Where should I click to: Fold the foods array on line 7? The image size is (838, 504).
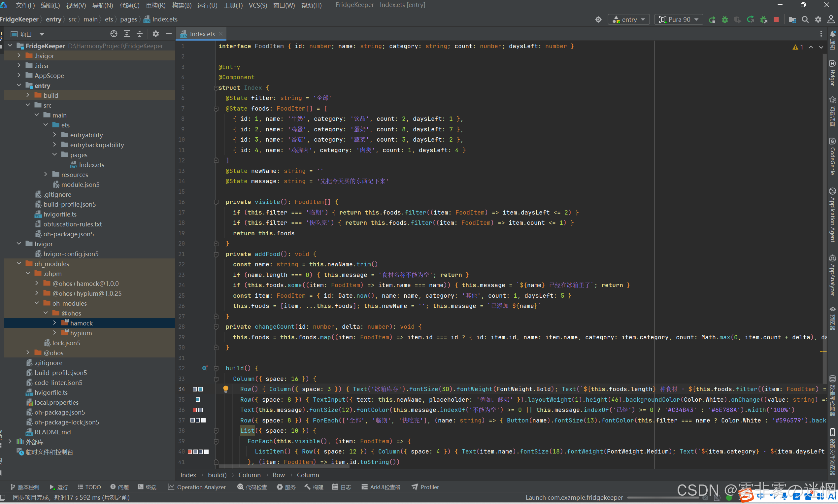pyautogui.click(x=216, y=109)
